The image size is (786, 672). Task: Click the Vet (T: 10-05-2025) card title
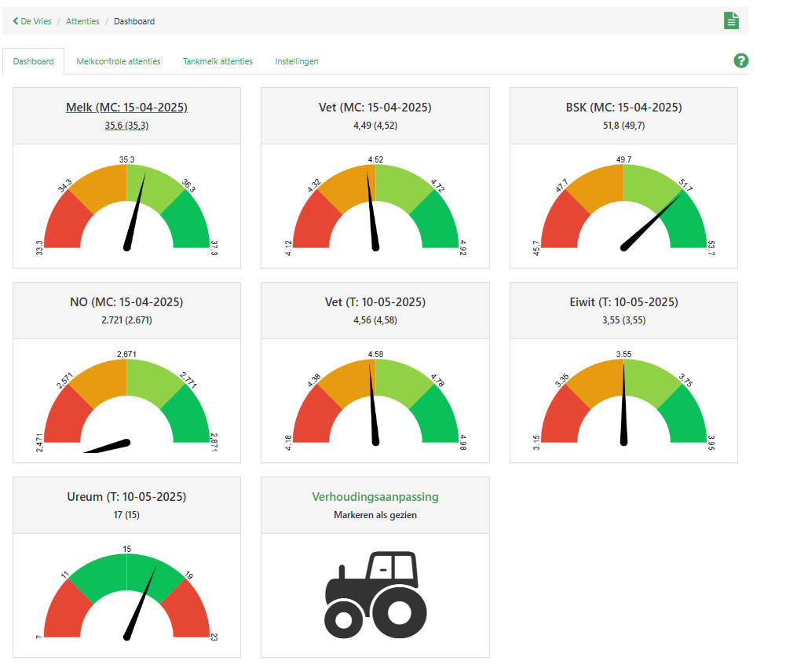pyautogui.click(x=375, y=302)
